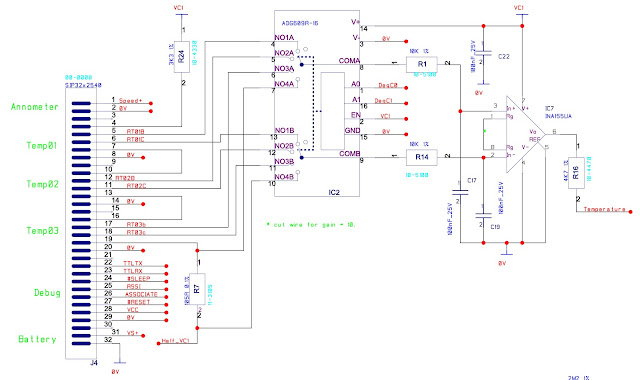Select the SIP32x2540 connector part name
Image resolution: width=640 pixels, height=380 pixels.
coord(83,85)
